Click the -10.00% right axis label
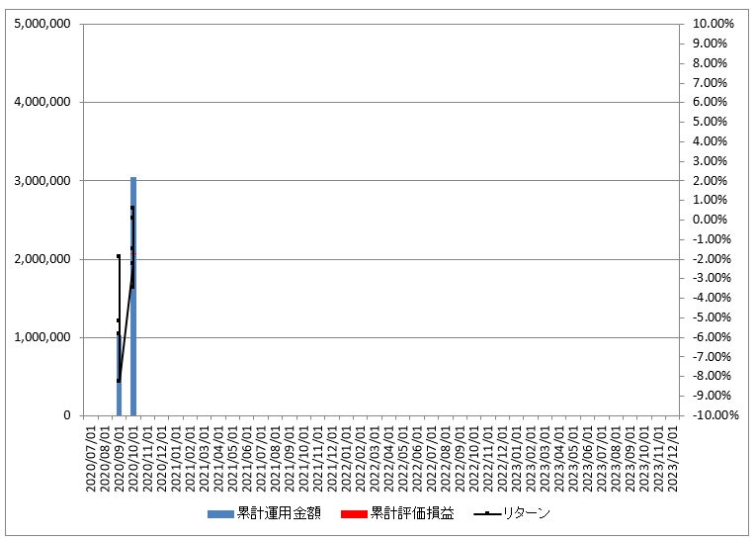 pyautogui.click(x=713, y=415)
